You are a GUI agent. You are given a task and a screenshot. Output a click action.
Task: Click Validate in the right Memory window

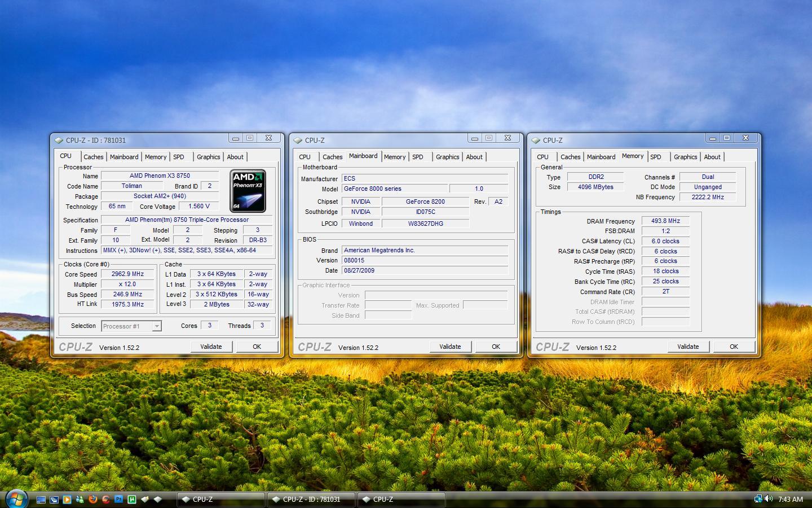(x=688, y=347)
